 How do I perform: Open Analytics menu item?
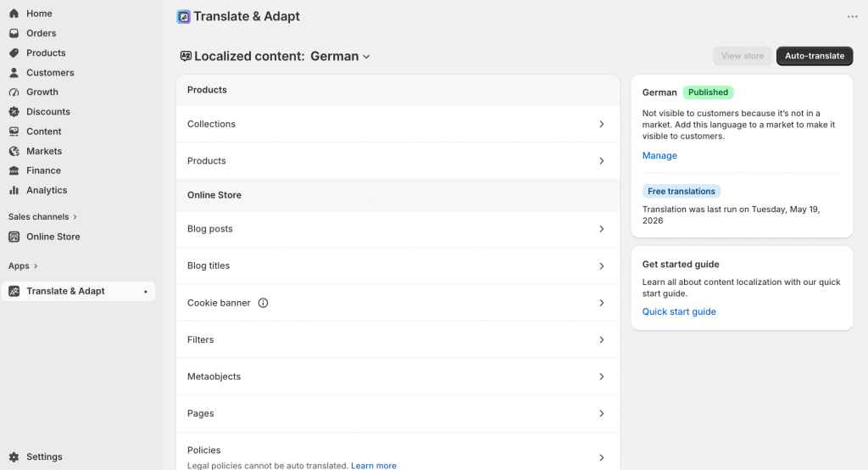pos(47,190)
